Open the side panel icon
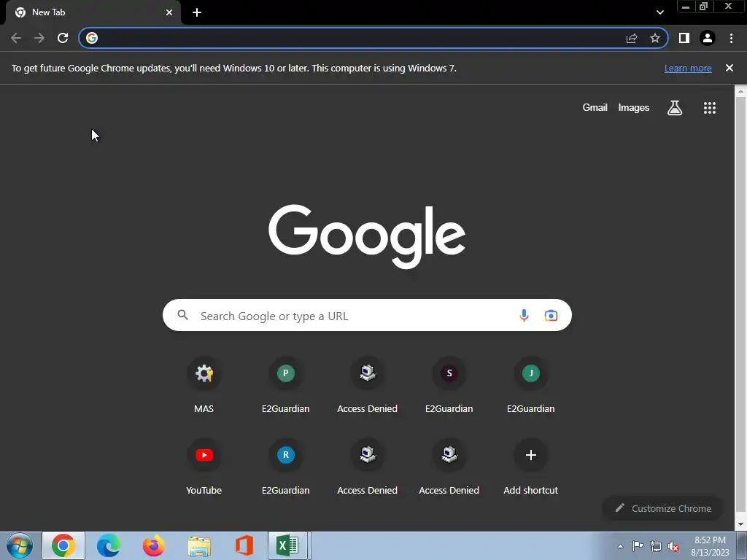Image resolution: width=747 pixels, height=560 pixels. 684,38
